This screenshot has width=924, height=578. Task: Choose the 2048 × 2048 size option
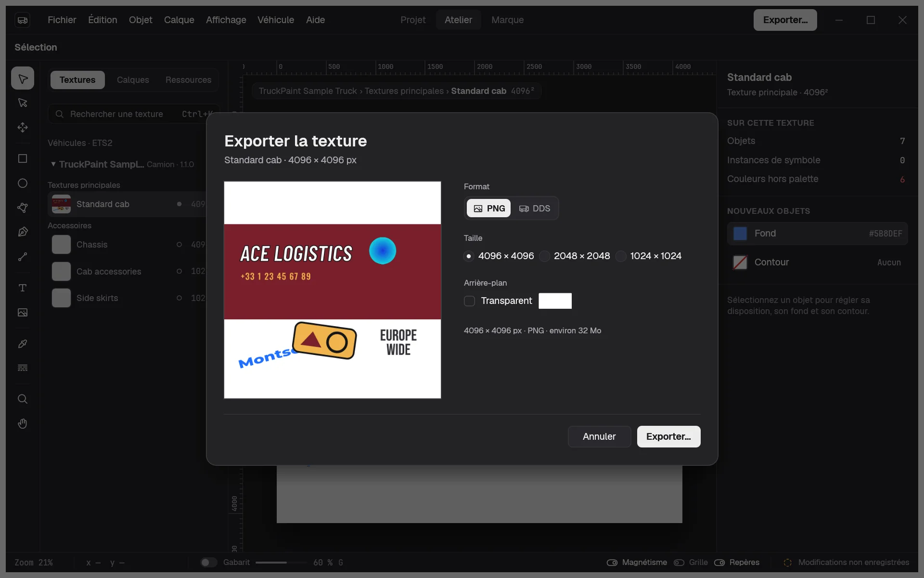coord(575,256)
